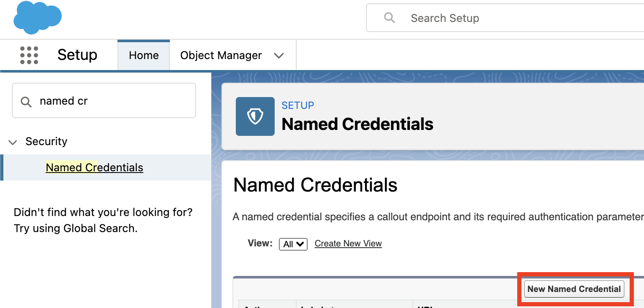Select the Security tree node
This screenshot has width=644, height=308.
point(46,141)
